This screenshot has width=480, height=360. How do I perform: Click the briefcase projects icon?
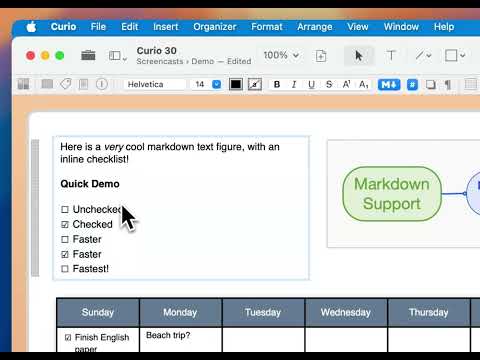[x=88, y=55]
